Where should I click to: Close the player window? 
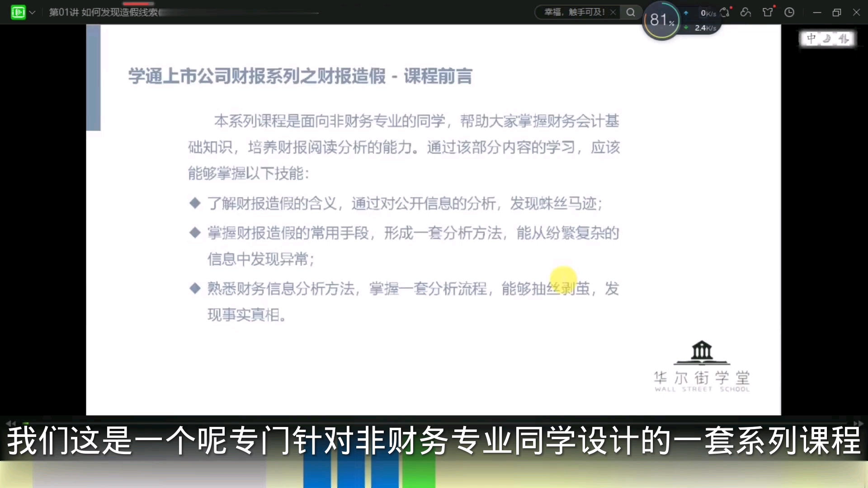click(856, 13)
